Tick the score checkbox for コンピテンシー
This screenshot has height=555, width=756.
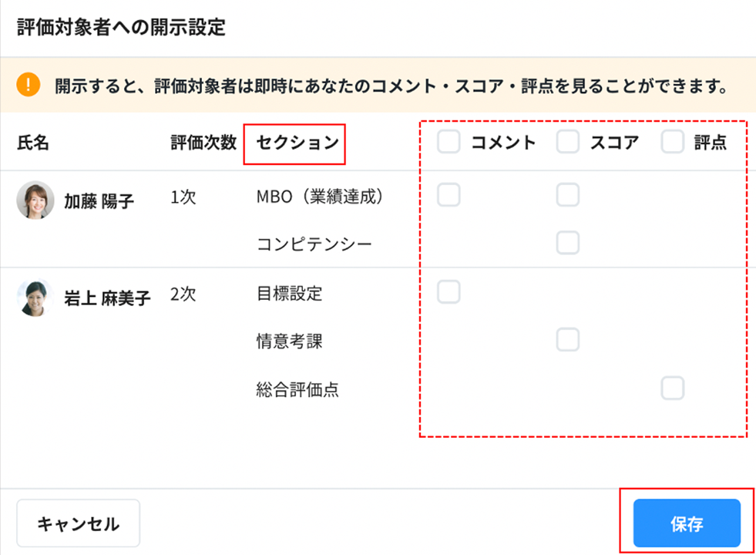tap(568, 243)
